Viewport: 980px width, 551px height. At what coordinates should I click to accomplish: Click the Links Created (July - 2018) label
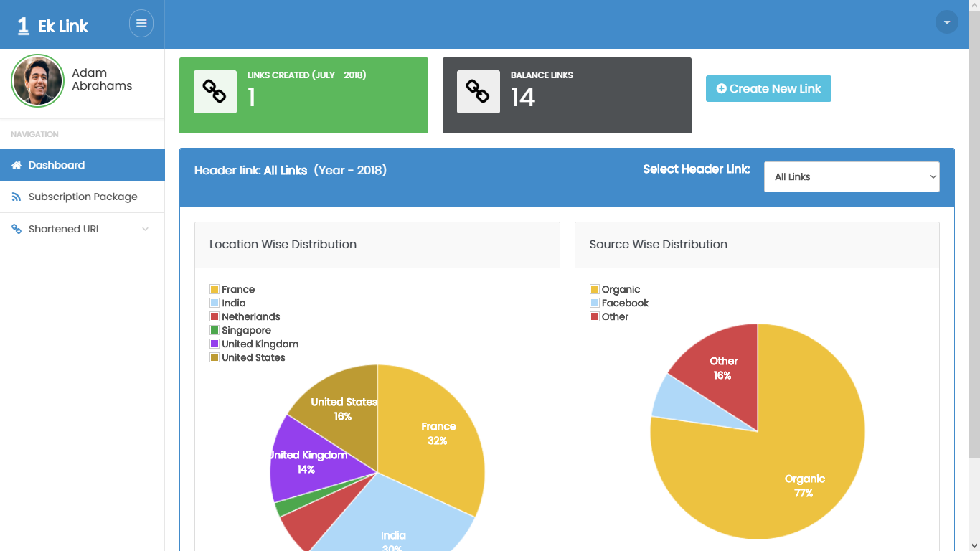(307, 75)
